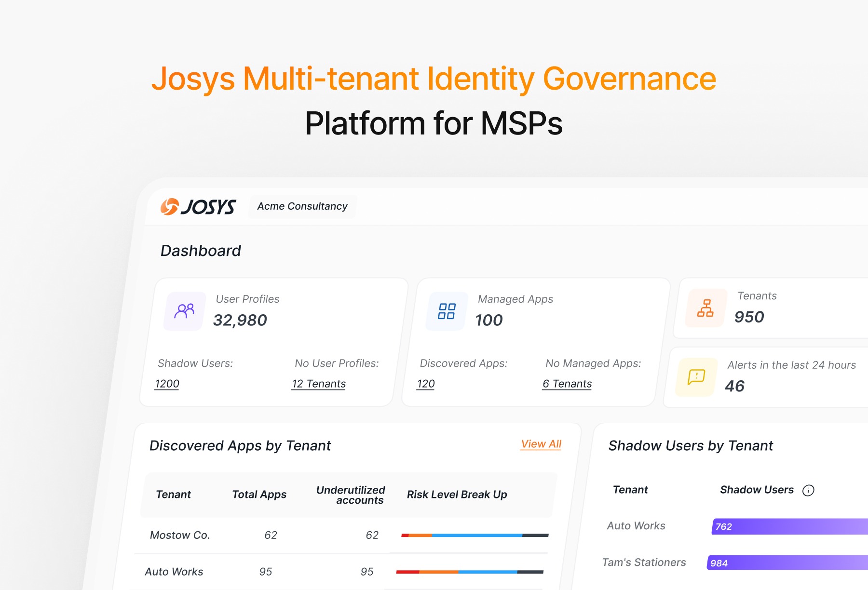Click Mostow Co. Total Apps value 62

[x=271, y=535]
